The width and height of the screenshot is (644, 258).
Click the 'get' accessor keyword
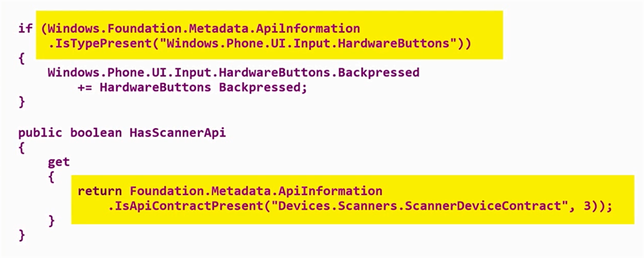point(58,162)
